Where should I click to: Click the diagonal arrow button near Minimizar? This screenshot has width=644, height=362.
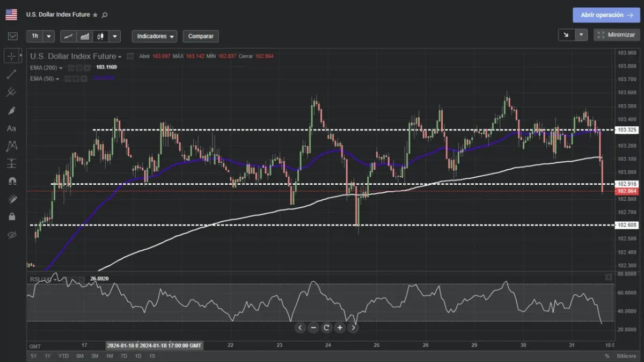pyautogui.click(x=567, y=35)
